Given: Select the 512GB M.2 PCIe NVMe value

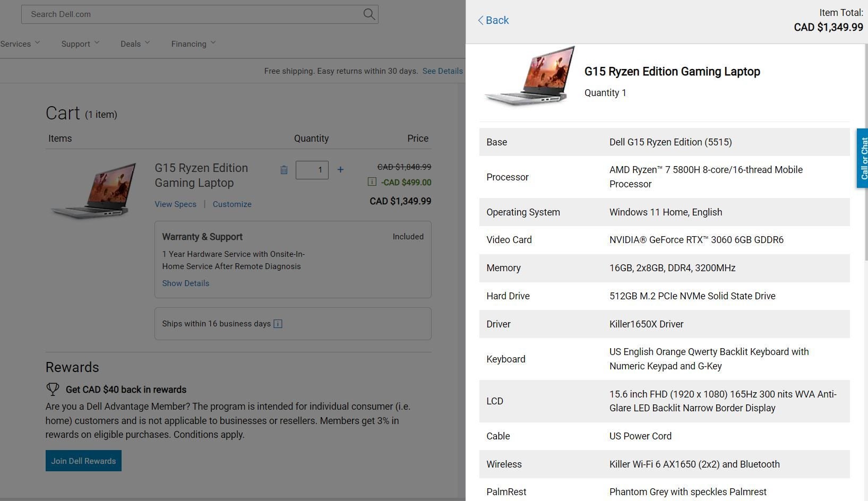Looking at the screenshot, I should 692,296.
